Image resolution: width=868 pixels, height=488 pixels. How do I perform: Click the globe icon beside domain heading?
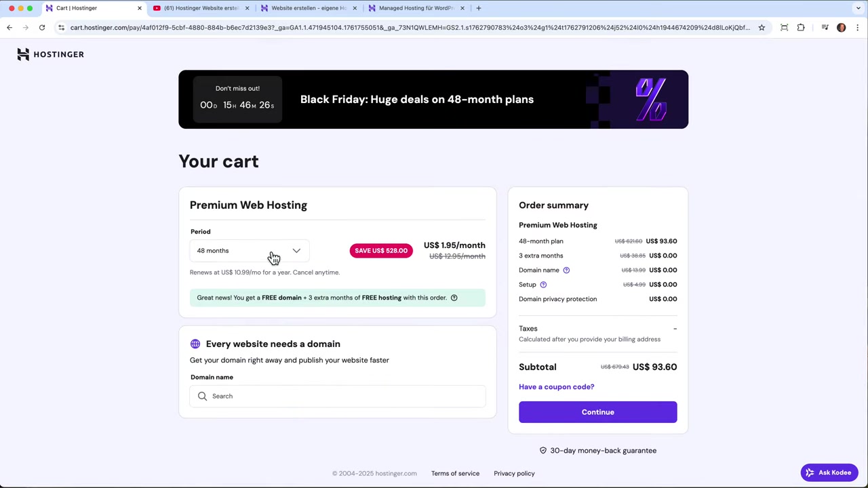point(195,344)
